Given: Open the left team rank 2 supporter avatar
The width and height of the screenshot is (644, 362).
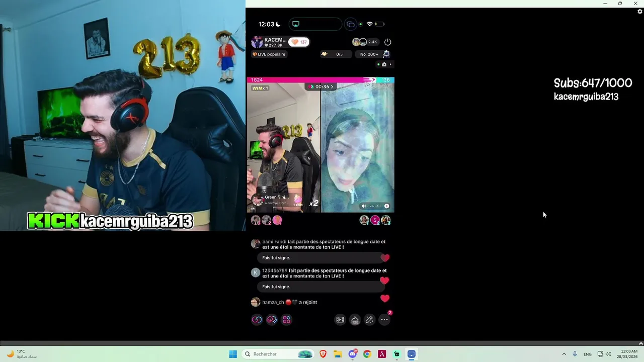Looking at the screenshot, I should pos(266,220).
